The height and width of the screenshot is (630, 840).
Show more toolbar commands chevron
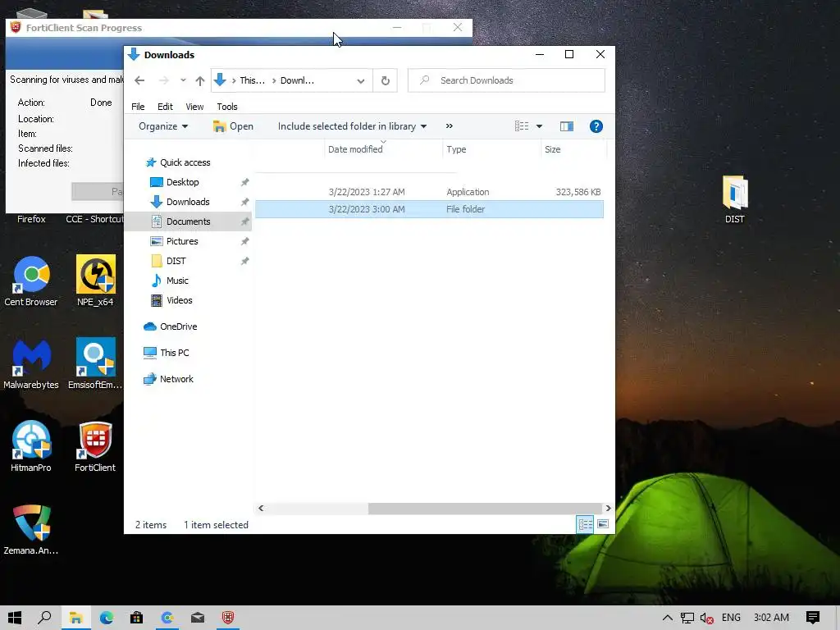(x=449, y=126)
